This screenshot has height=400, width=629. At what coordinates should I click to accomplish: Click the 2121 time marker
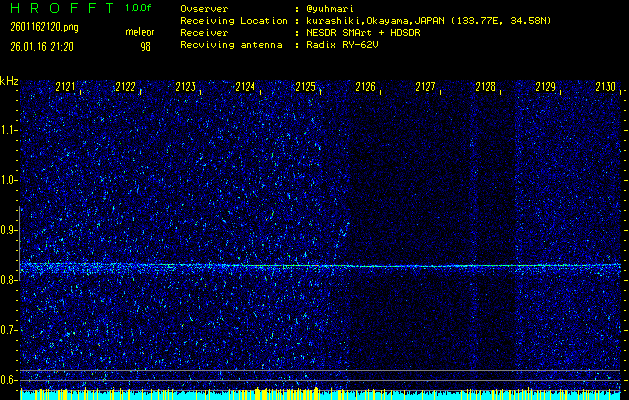(66, 88)
